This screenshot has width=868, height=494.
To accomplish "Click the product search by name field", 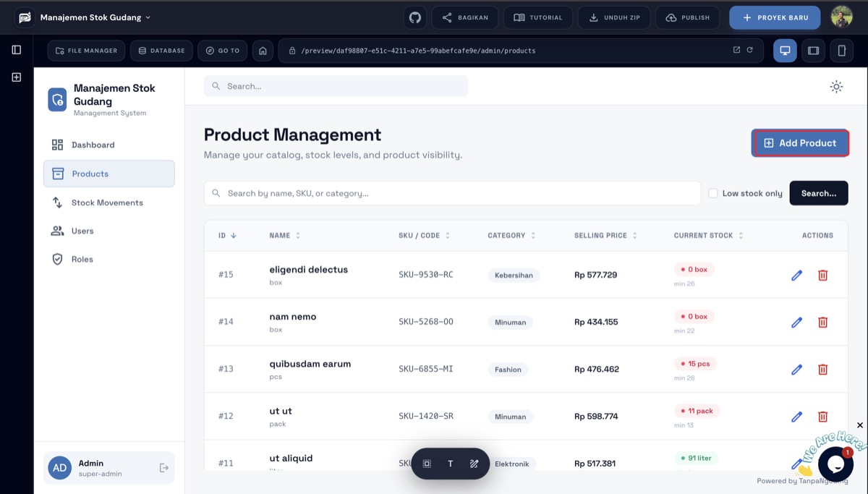I will pos(452,193).
